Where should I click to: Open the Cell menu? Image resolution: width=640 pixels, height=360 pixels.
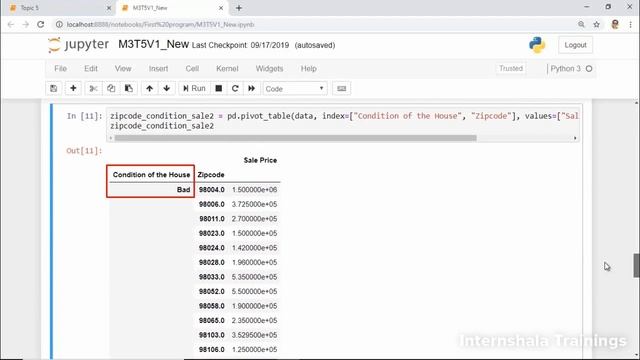click(192, 69)
